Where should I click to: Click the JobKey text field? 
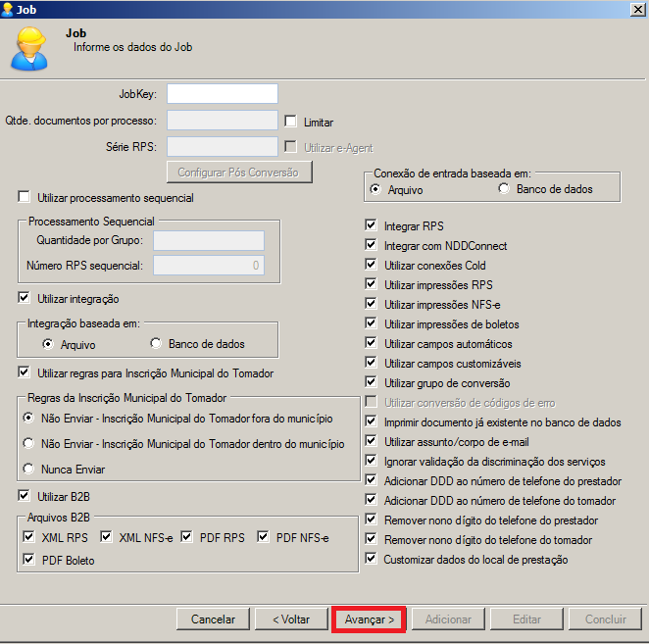click(223, 93)
